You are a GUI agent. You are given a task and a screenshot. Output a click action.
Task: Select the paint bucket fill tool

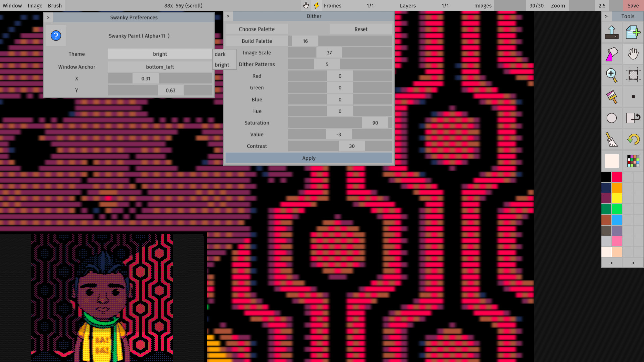click(x=611, y=54)
